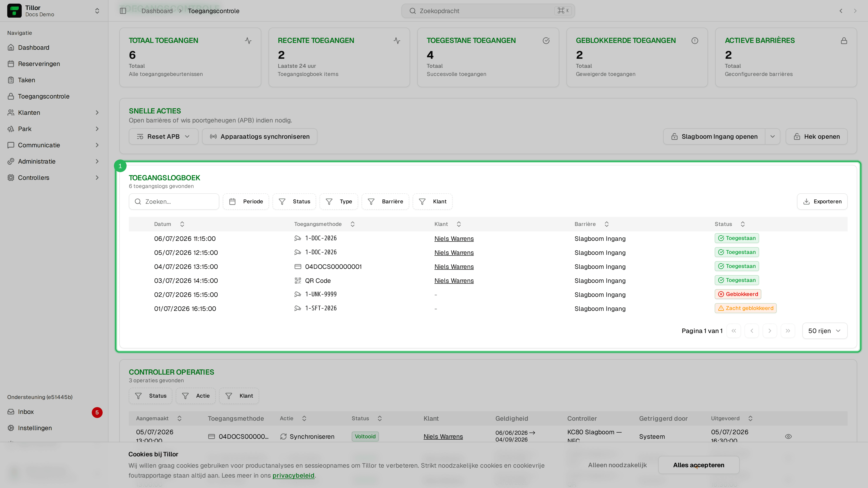Screen dimensions: 868x488
Task: Expand the Klanten menu chevron
Action: tap(97, 113)
